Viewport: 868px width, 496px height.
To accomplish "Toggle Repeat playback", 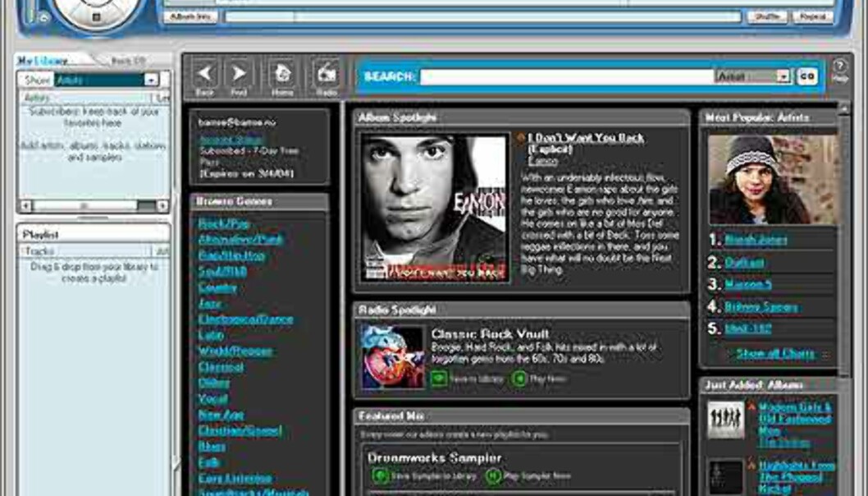I will point(813,16).
